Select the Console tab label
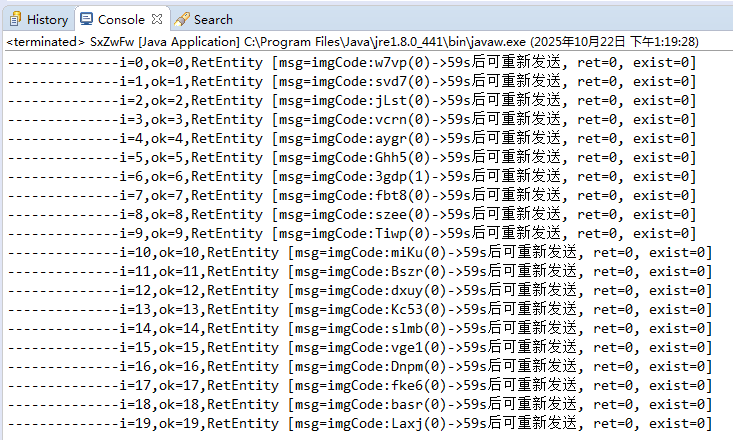Image resolution: width=733 pixels, height=440 pixels. [121, 20]
